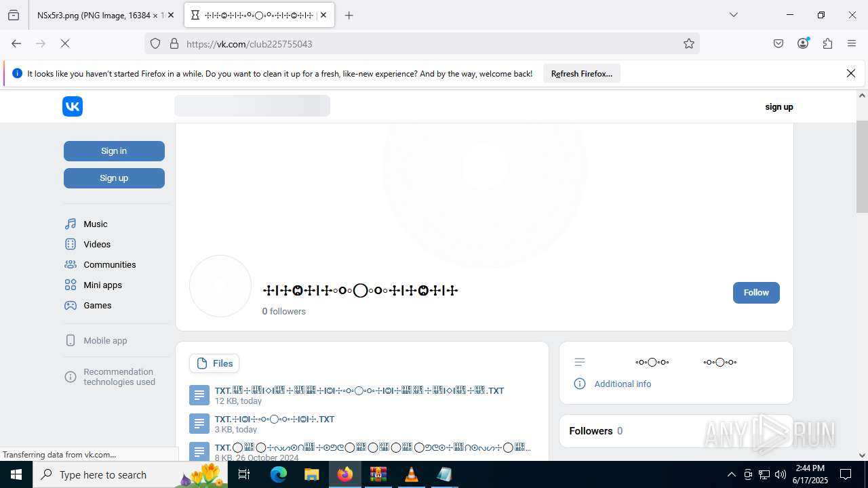Open the 8 KB TXT file icon
This screenshot has width=868, height=488.
[x=199, y=451]
